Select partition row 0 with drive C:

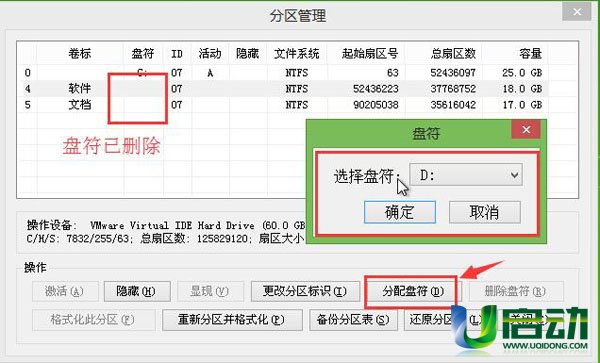coord(283,73)
